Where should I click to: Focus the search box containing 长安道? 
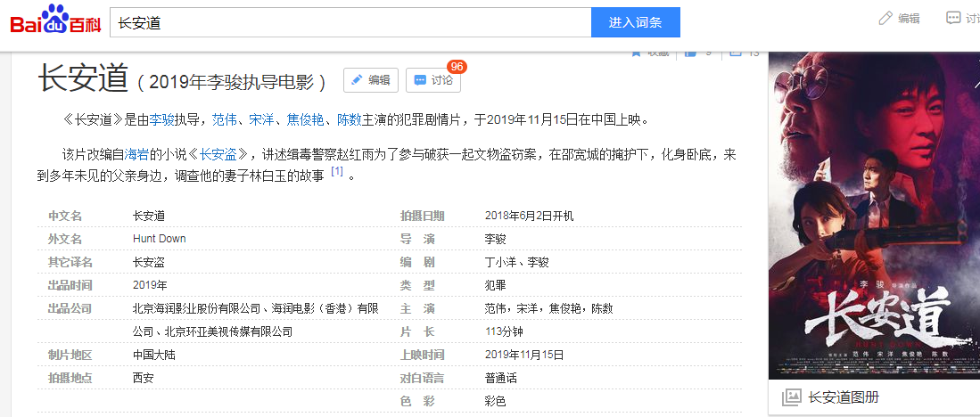(350, 22)
